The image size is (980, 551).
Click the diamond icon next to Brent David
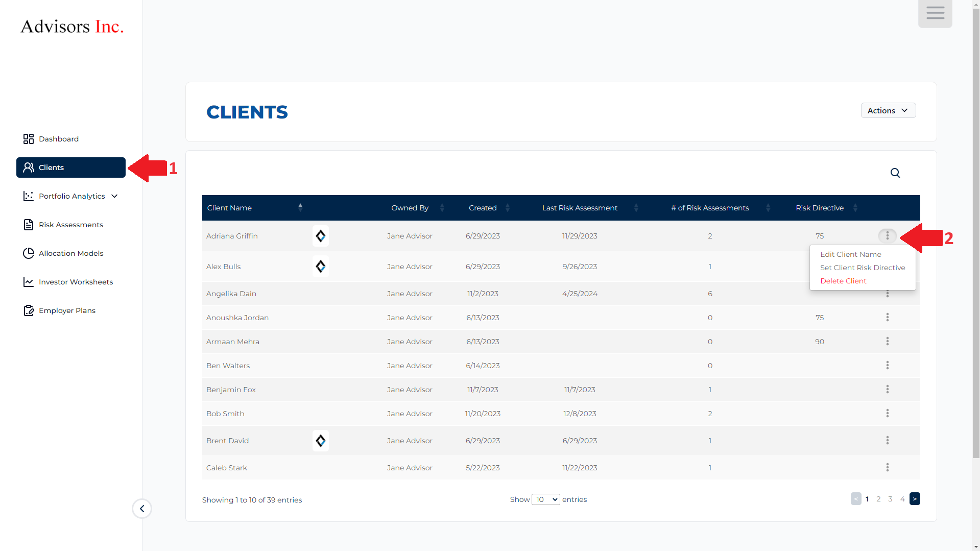[x=320, y=441]
